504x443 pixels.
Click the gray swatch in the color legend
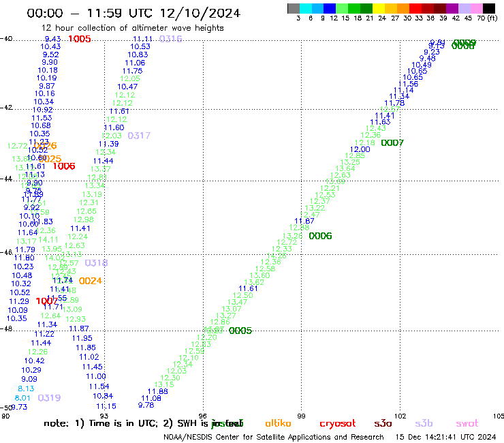294,8
